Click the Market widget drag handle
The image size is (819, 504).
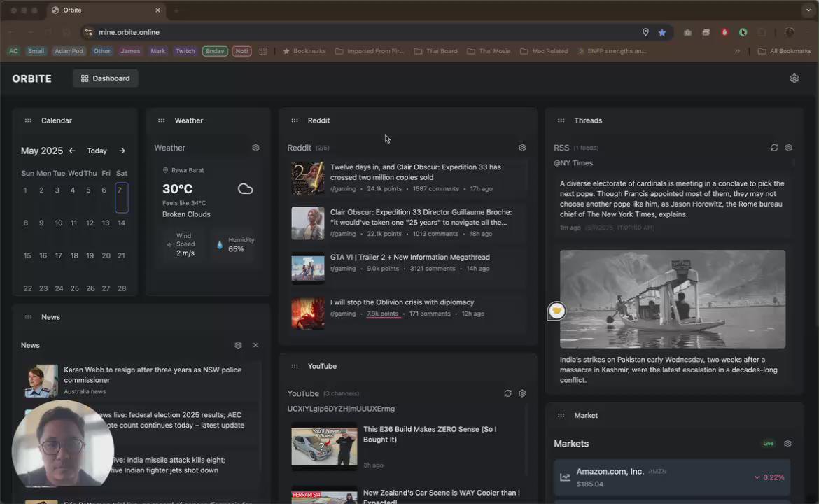tap(561, 416)
